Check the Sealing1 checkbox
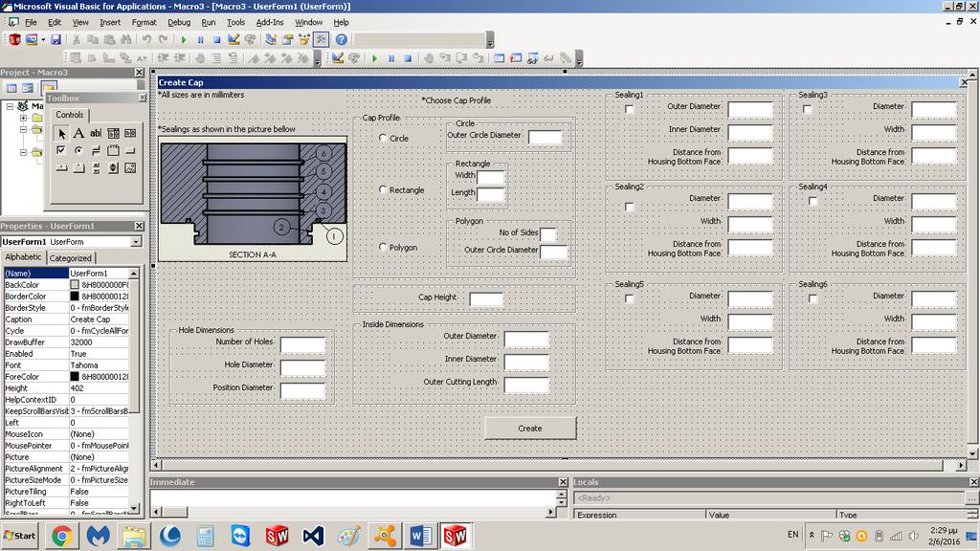Screen dimensions: 980x551 coord(630,109)
